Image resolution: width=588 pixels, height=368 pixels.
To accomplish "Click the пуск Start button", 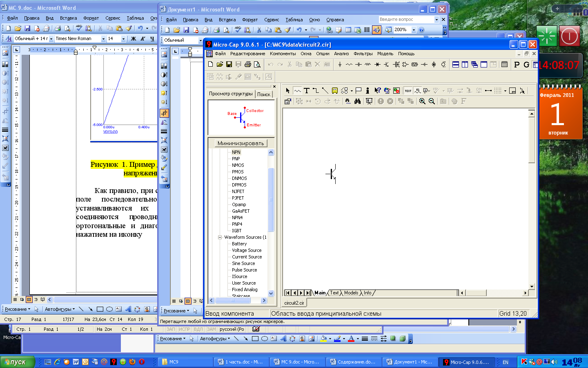I will 18,362.
